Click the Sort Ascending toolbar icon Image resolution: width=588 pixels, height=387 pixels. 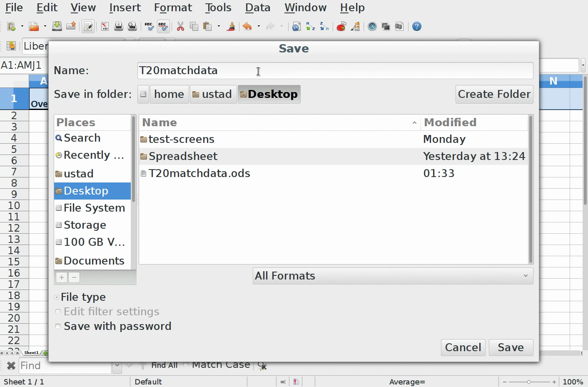pos(310,27)
